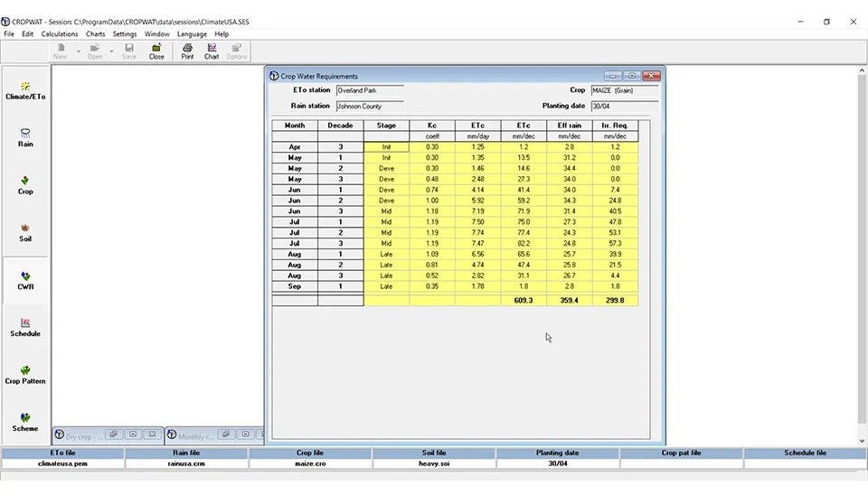The width and height of the screenshot is (868, 495).
Task: Click the Close toolbar button
Action: pyautogui.click(x=156, y=51)
